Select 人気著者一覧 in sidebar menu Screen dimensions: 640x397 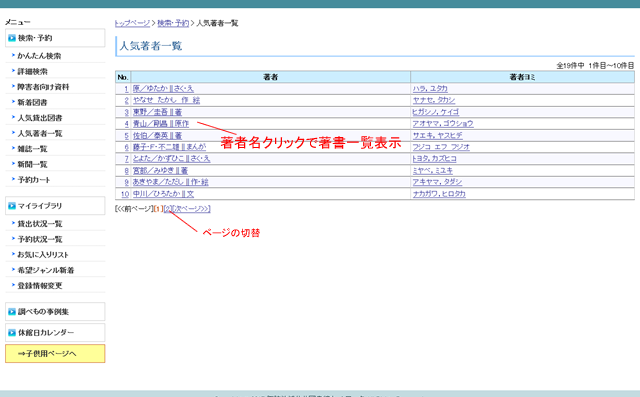(x=40, y=133)
